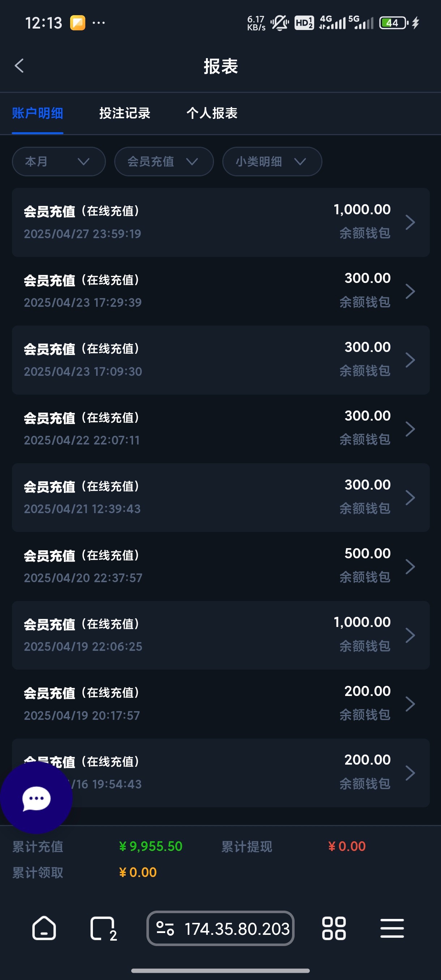441x980 pixels.
Task: Tap the battery indicator in status bar
Action: [393, 23]
